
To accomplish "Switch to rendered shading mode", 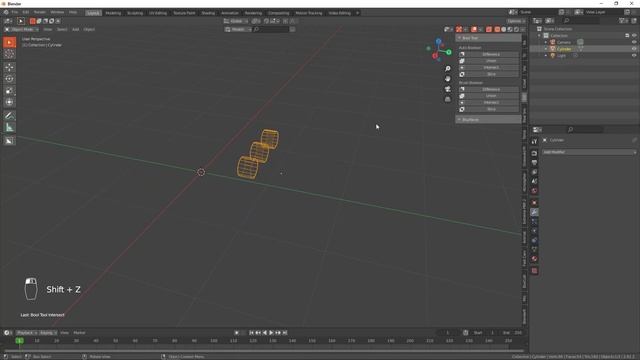I will pyautogui.click(x=516, y=29).
